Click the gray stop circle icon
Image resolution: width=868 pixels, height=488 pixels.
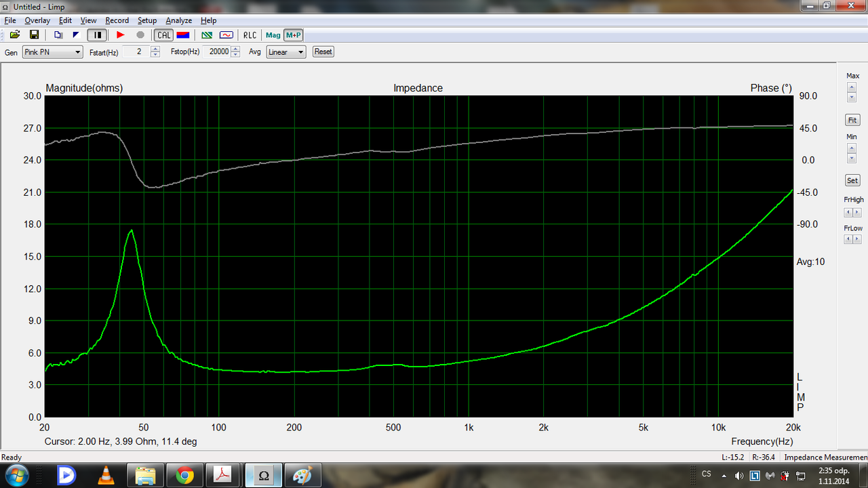(x=140, y=35)
